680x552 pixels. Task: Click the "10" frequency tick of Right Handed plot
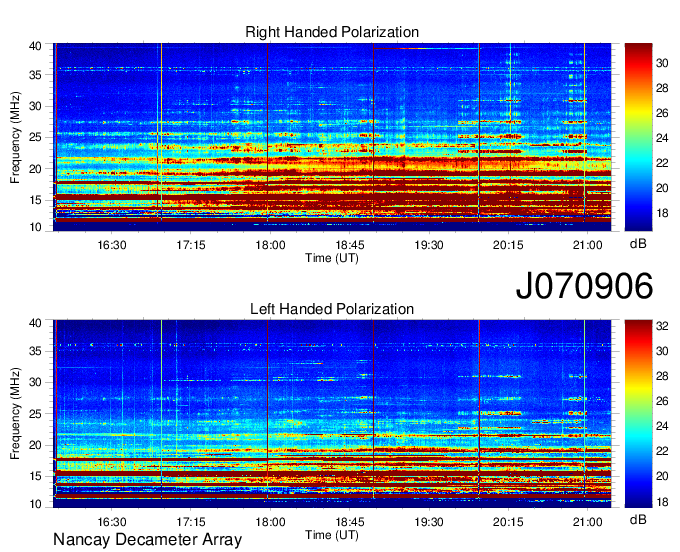[x=35, y=227]
